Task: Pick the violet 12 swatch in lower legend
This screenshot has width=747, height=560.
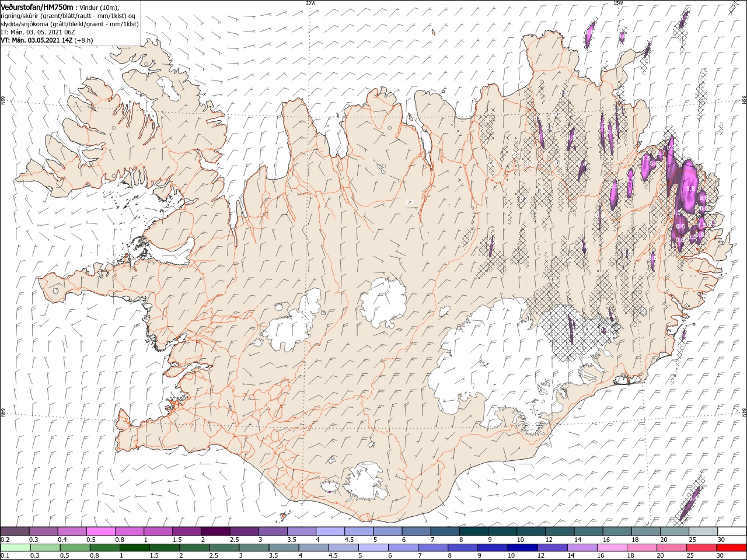Action: pyautogui.click(x=553, y=548)
